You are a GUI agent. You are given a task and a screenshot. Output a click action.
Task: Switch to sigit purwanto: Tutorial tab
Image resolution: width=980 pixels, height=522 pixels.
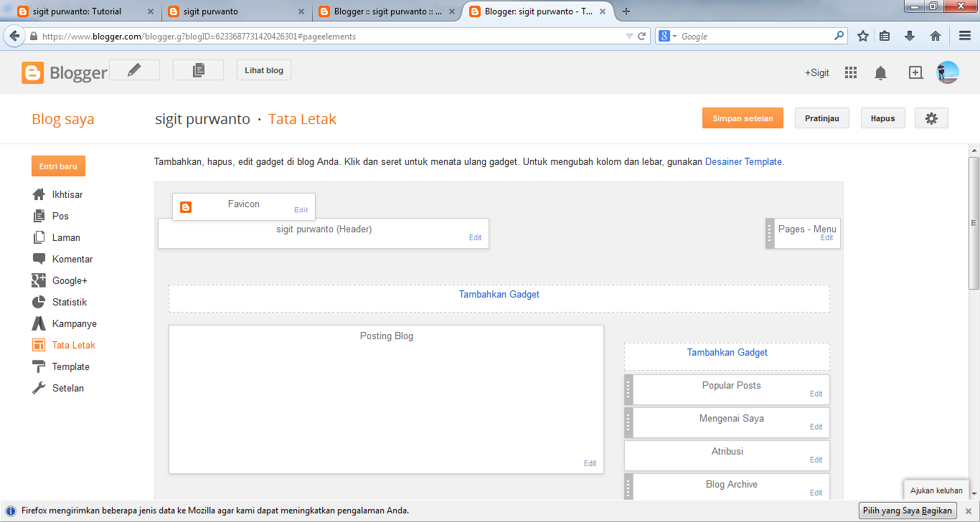pyautogui.click(x=83, y=11)
